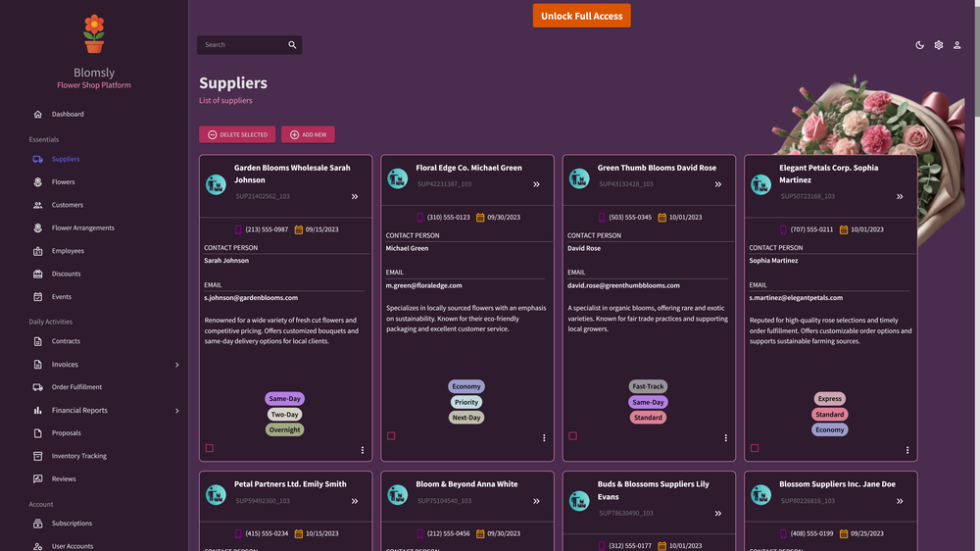
Task: Click Green Thumb Blooms avatar icon
Action: 579,178
